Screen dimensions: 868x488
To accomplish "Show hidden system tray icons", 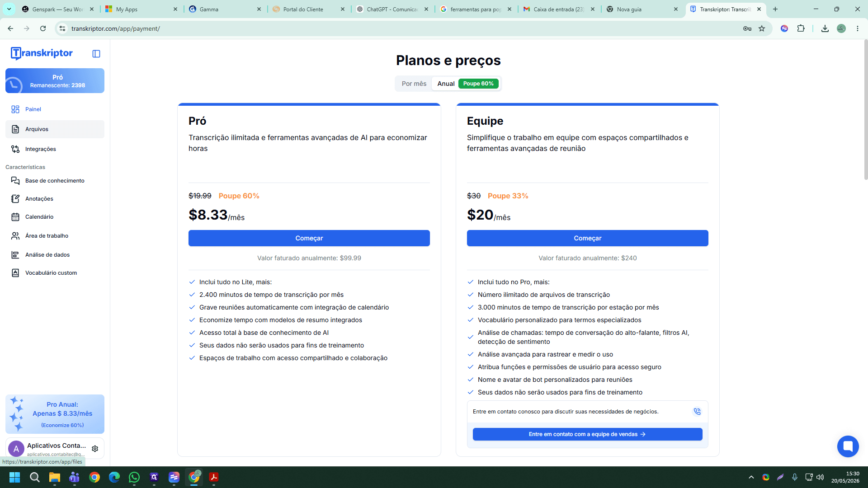I will coord(751,477).
